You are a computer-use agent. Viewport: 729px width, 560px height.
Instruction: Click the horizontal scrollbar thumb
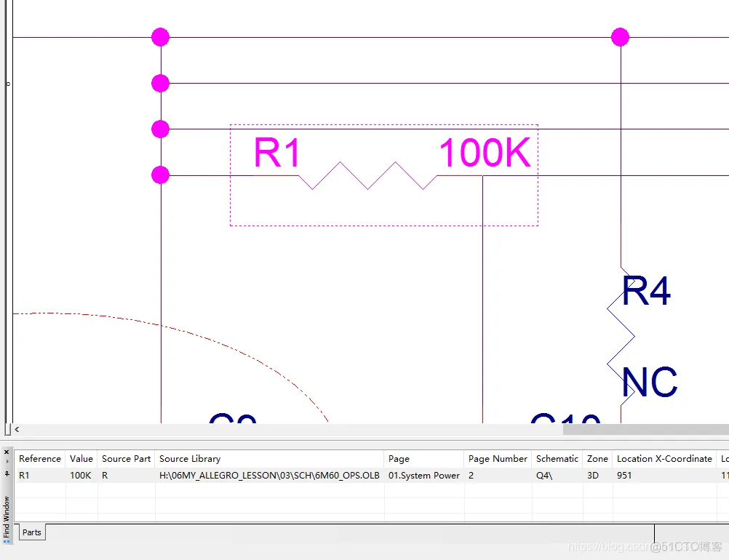point(646,429)
